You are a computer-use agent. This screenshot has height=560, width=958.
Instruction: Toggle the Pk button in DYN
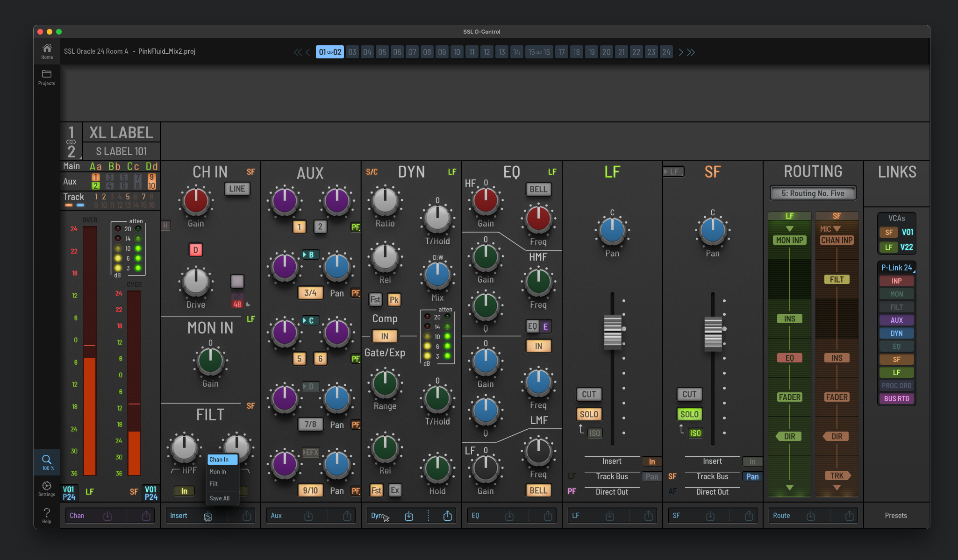(394, 300)
